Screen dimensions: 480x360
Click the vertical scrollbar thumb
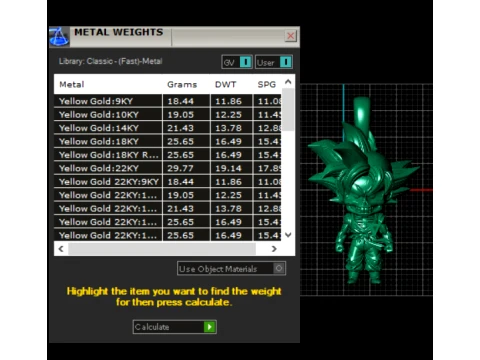tap(288, 109)
